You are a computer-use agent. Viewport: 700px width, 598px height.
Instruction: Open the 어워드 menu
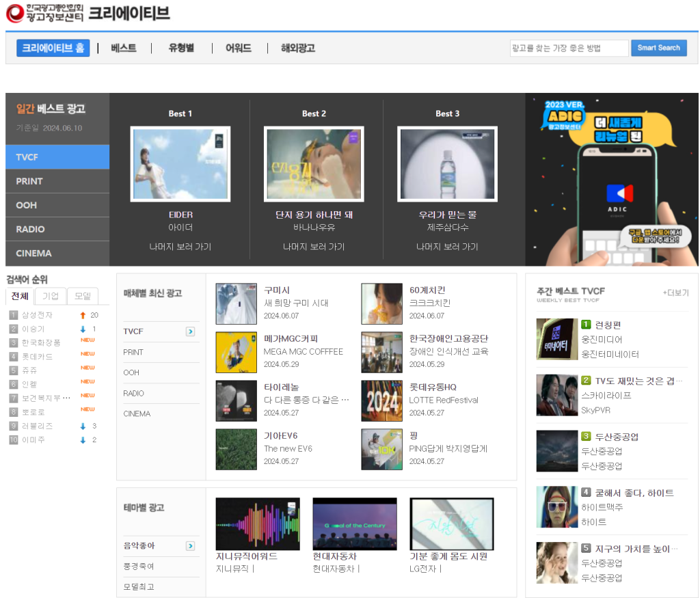click(x=239, y=48)
